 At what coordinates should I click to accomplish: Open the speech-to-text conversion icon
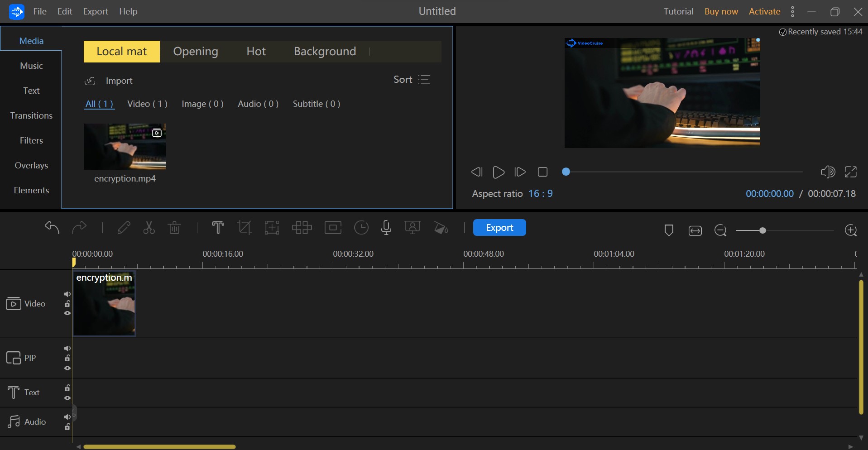click(441, 227)
